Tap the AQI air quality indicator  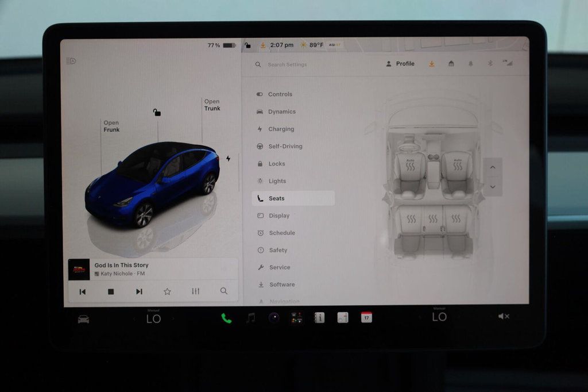point(335,45)
